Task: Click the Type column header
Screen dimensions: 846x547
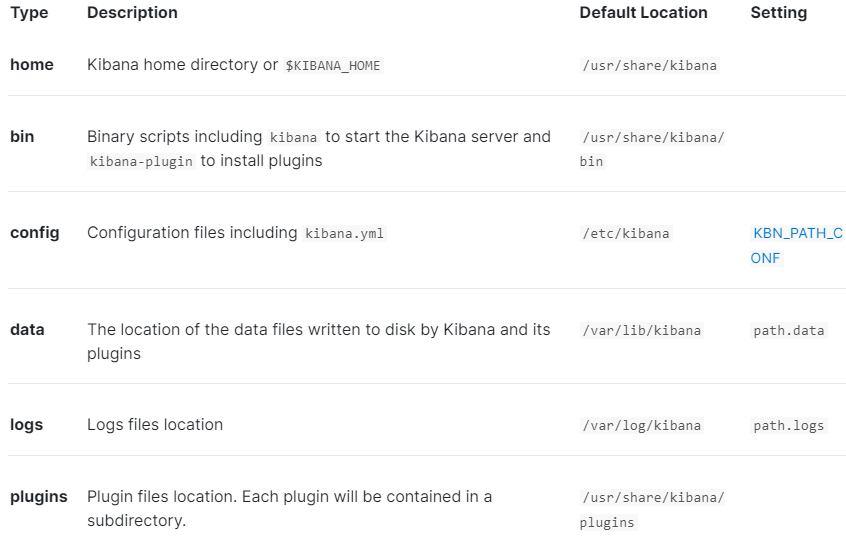Action: tap(29, 12)
